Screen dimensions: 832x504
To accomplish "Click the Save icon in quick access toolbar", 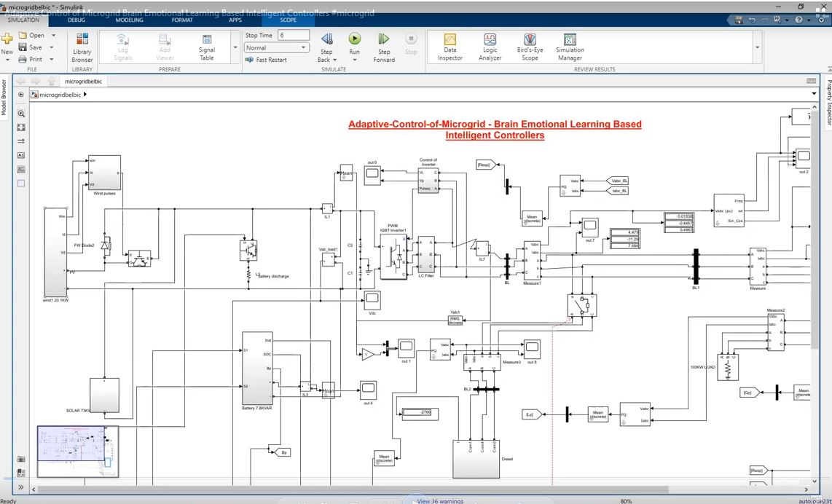I will (x=739, y=20).
